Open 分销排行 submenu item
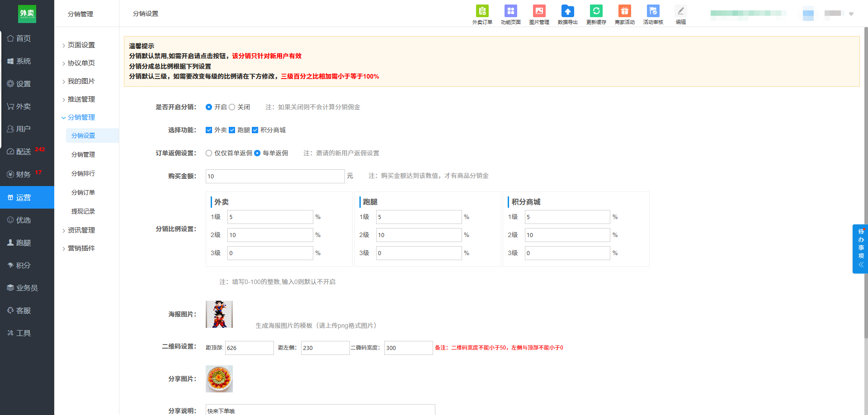 point(83,173)
